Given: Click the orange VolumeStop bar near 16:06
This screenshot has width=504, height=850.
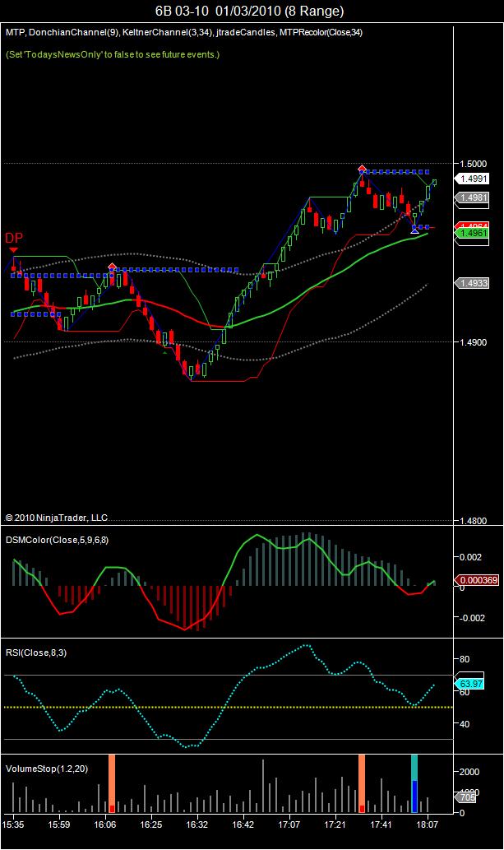Looking at the screenshot, I should 112,783.
